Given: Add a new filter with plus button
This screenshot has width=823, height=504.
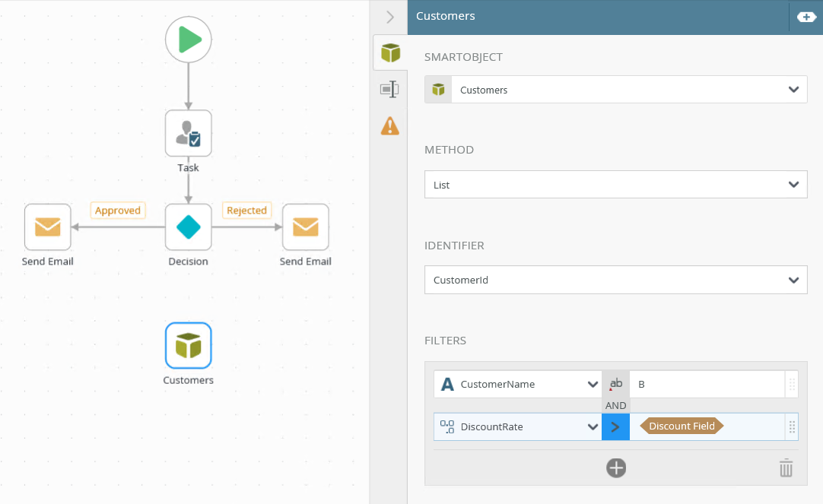Looking at the screenshot, I should coord(616,468).
